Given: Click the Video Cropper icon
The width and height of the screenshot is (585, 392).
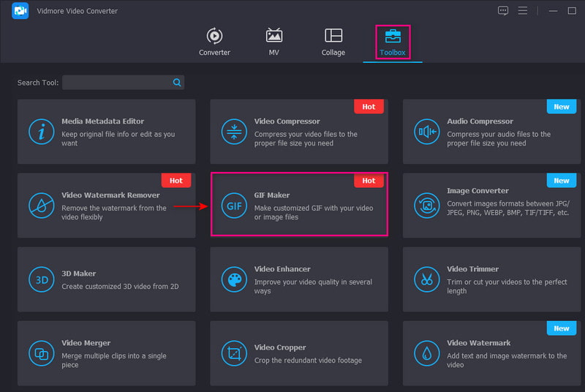Looking at the screenshot, I should point(234,354).
